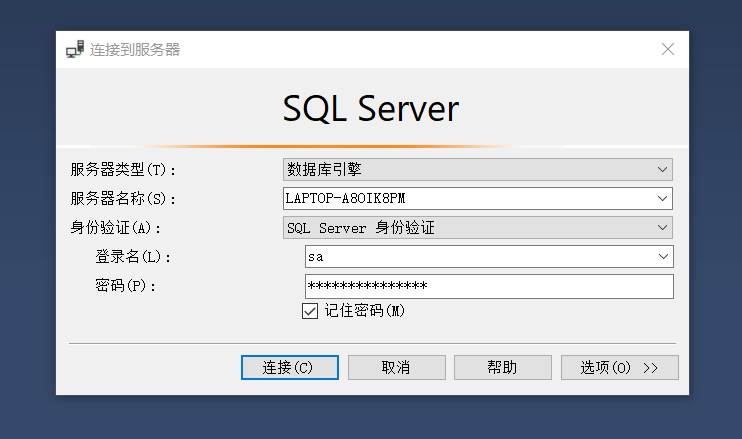Click the 服务器类型(T) label
Image resolution: width=742 pixels, height=439 pixels.
123,169
